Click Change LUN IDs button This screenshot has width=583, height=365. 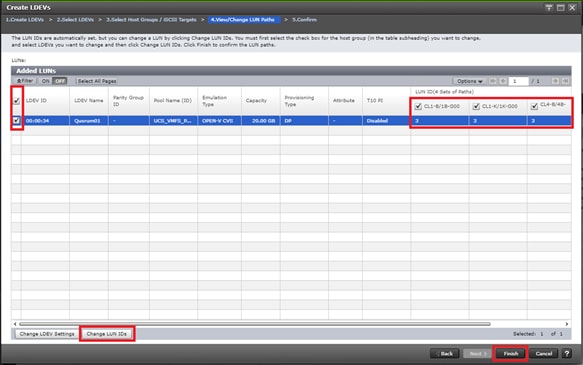pos(107,334)
